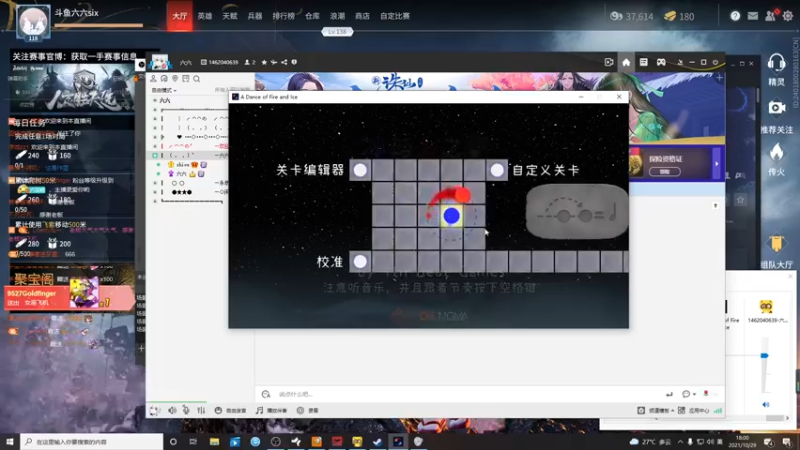The width and height of the screenshot is (800, 450).
Task: Click the pill button on the banner
Action: [664, 172]
